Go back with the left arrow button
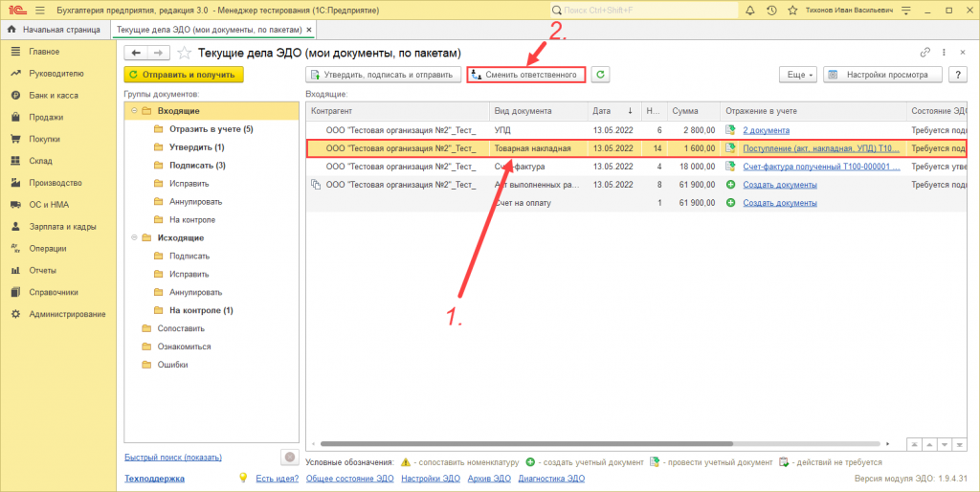 (136, 54)
